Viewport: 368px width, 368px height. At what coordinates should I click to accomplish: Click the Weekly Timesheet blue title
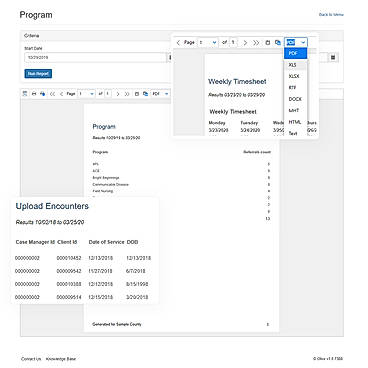237,81
